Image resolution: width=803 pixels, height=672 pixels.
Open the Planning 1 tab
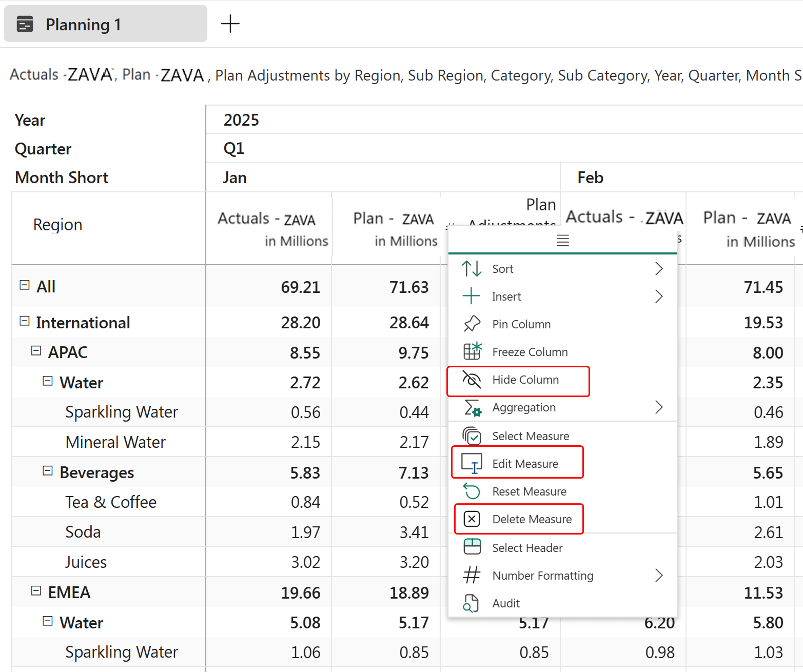click(105, 24)
